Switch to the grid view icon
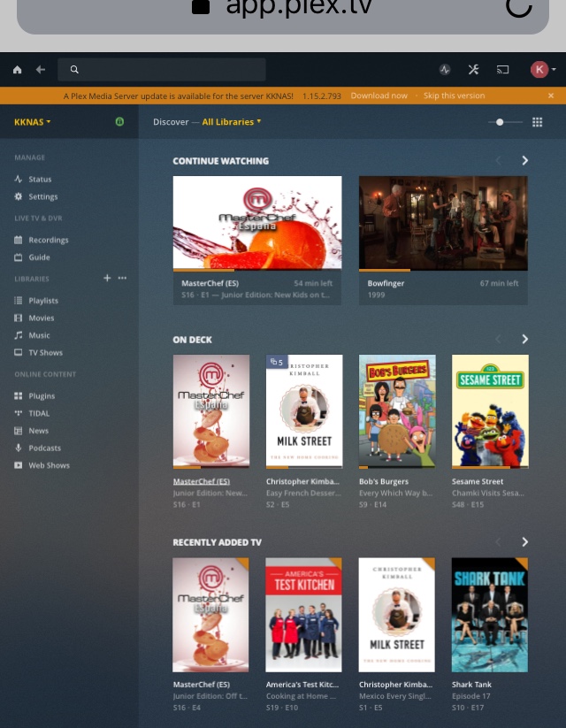Image resolution: width=566 pixels, height=728 pixels. point(537,122)
